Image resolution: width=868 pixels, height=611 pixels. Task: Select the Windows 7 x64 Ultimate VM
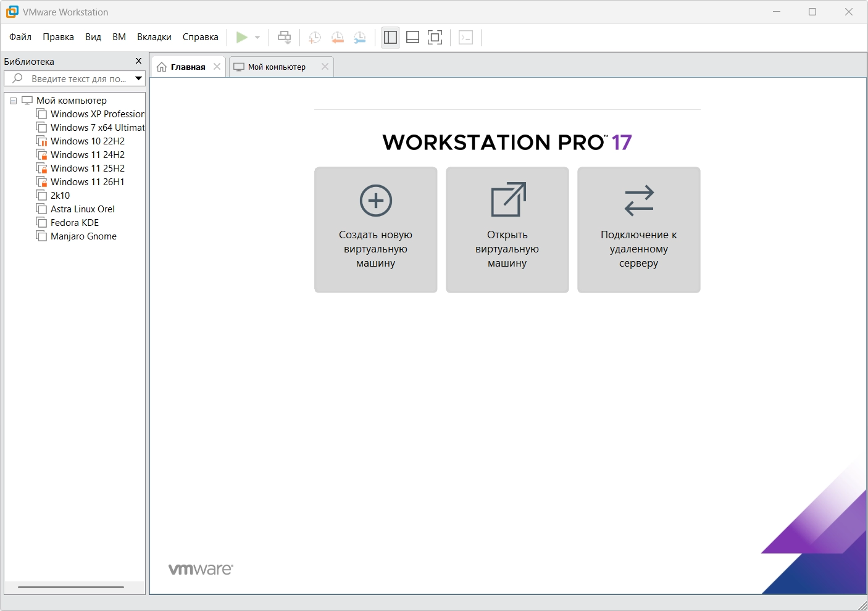tap(97, 128)
